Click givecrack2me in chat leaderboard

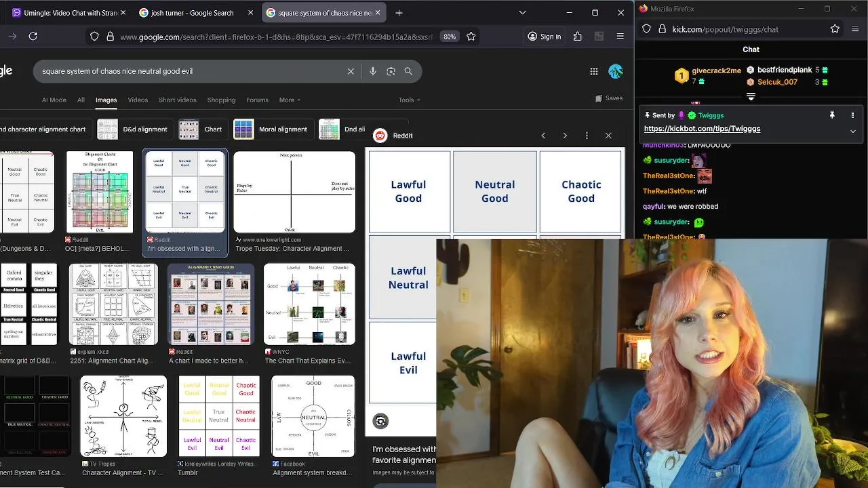click(716, 70)
